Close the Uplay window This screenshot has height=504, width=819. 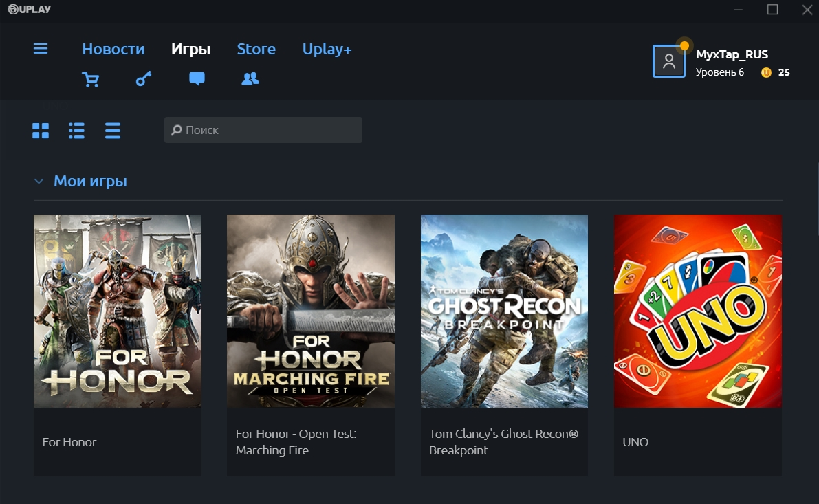pos(807,10)
